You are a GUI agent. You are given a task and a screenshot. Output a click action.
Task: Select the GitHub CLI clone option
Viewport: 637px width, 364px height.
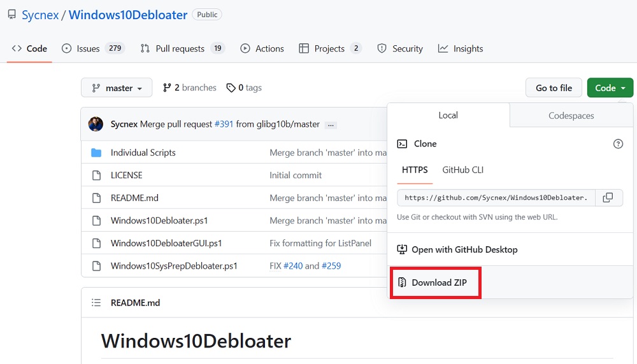(x=462, y=170)
